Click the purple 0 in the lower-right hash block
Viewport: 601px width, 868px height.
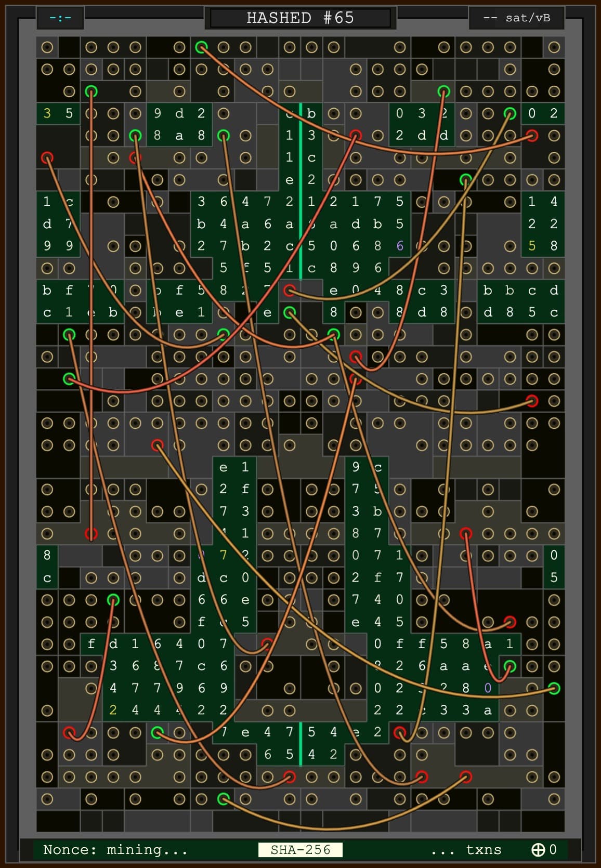pos(488,688)
